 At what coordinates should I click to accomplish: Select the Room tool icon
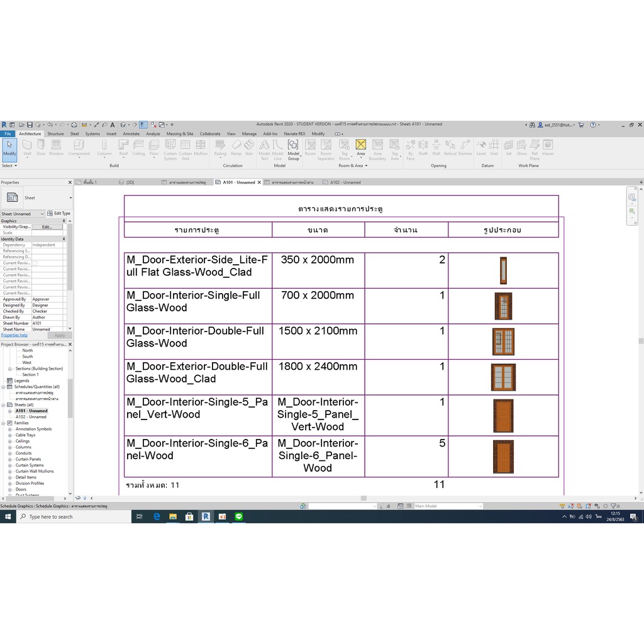coord(310,148)
